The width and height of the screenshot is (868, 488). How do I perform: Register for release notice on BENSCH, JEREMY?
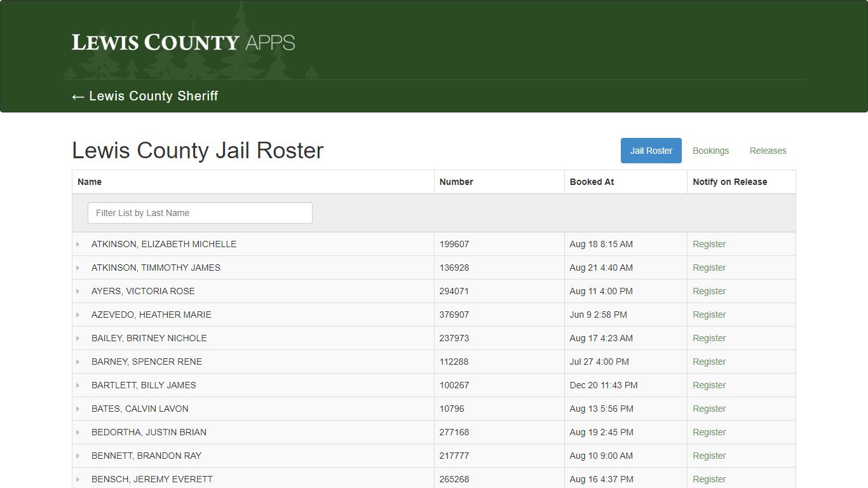709,479
